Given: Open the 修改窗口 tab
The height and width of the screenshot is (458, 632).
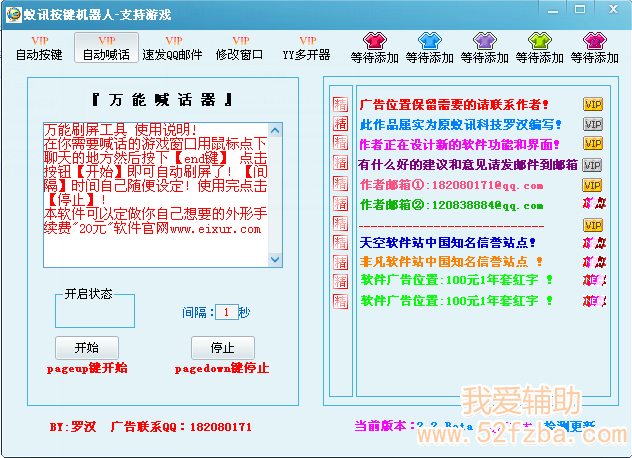Looking at the screenshot, I should tap(239, 48).
